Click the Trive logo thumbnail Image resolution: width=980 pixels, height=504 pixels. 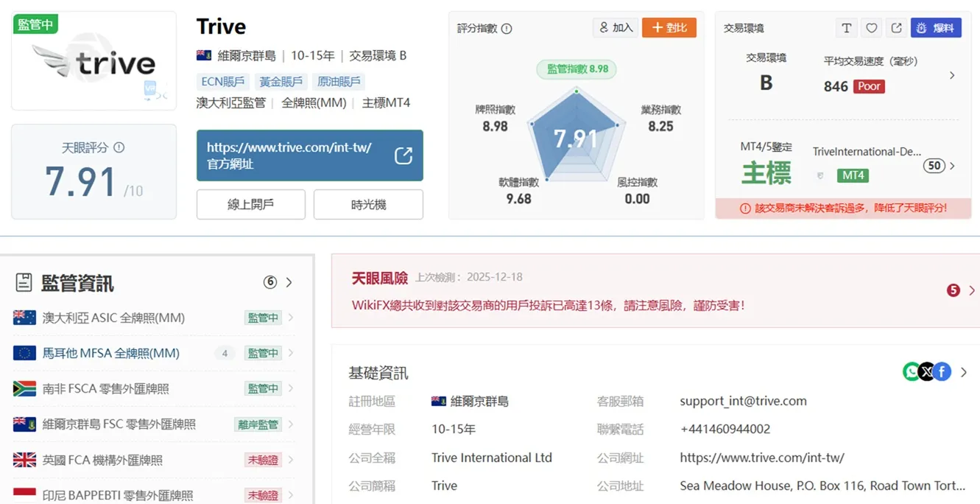pyautogui.click(x=94, y=61)
